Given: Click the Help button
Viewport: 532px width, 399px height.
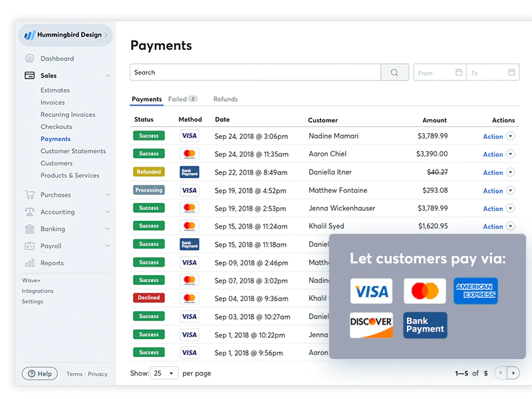Looking at the screenshot, I should pyautogui.click(x=40, y=374).
